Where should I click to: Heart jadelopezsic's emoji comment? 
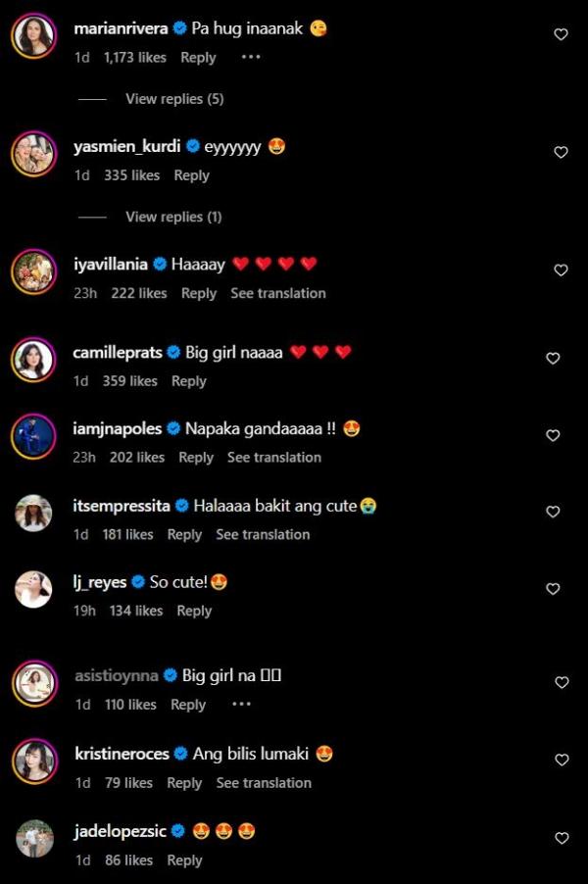562,838
